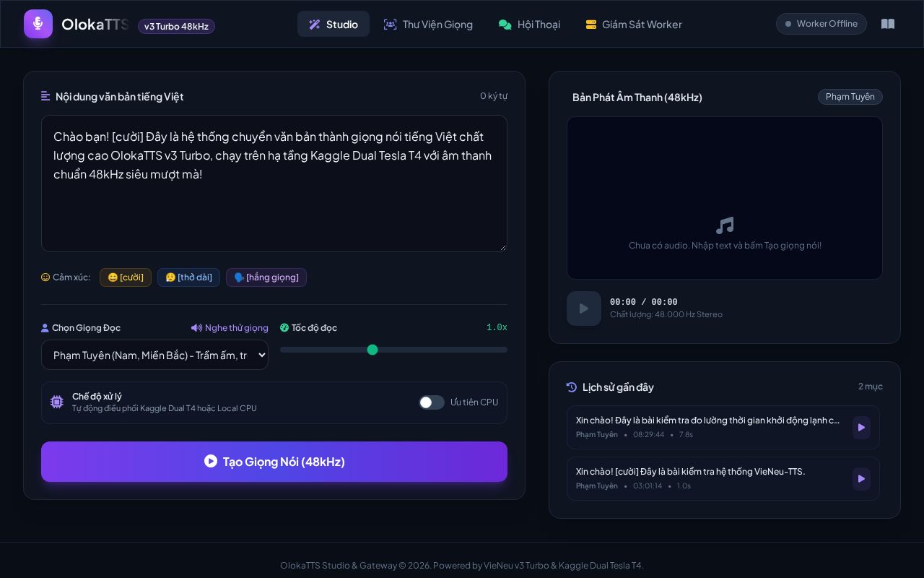This screenshot has height=578, width=924.
Task: Click the Worker Offline status badge
Action: point(821,24)
